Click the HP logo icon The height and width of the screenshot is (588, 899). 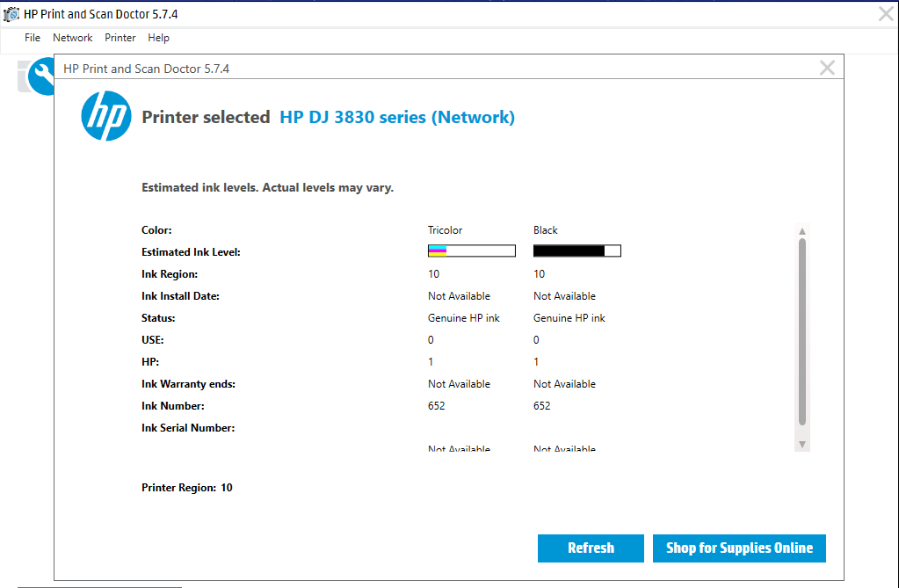click(x=105, y=116)
